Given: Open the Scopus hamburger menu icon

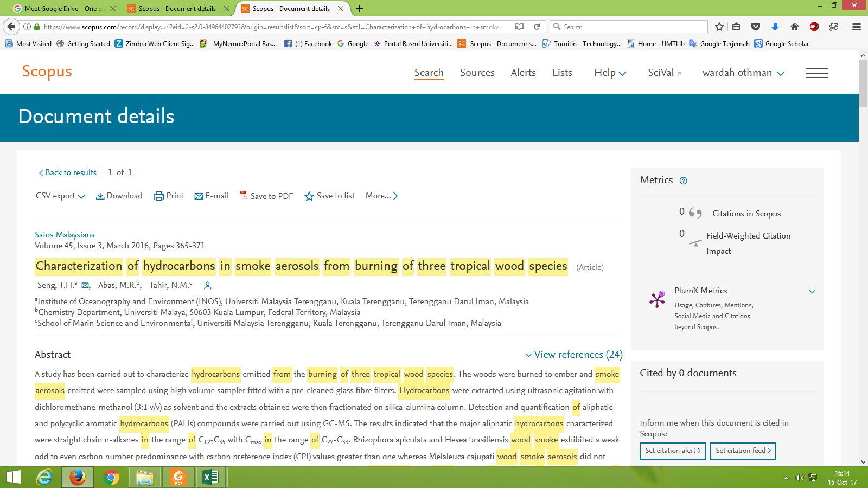Looking at the screenshot, I should [816, 73].
